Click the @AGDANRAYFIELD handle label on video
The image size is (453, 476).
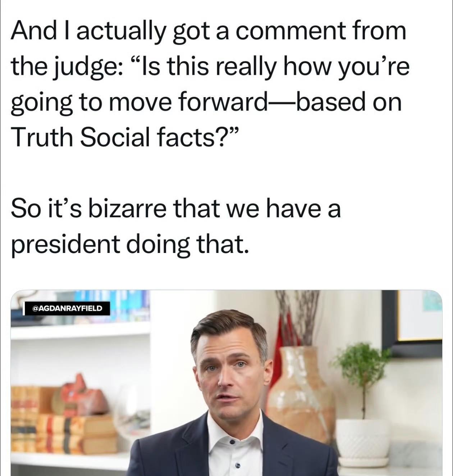point(67,308)
